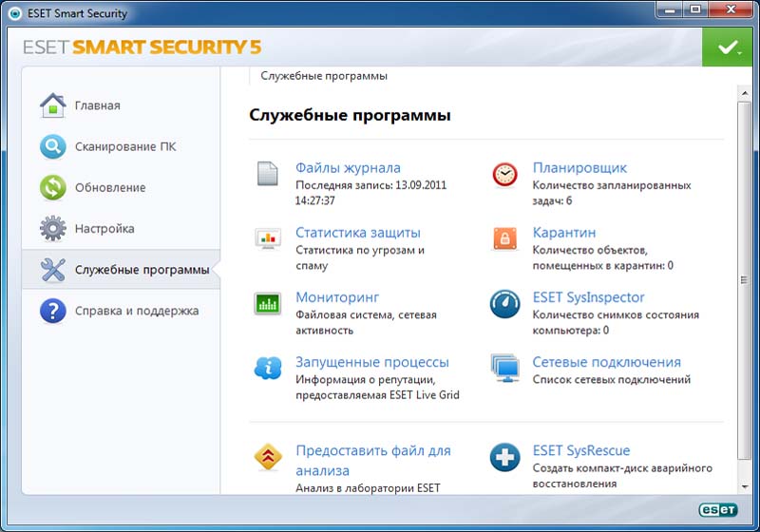Click the Служебные программы breadcrumb text

point(324,76)
